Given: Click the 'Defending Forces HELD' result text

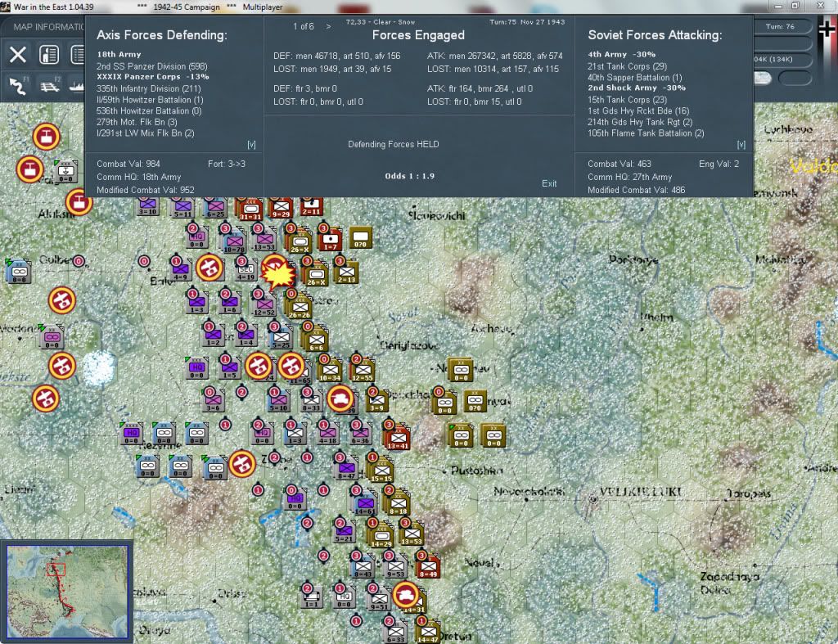Looking at the screenshot, I should (x=394, y=144).
